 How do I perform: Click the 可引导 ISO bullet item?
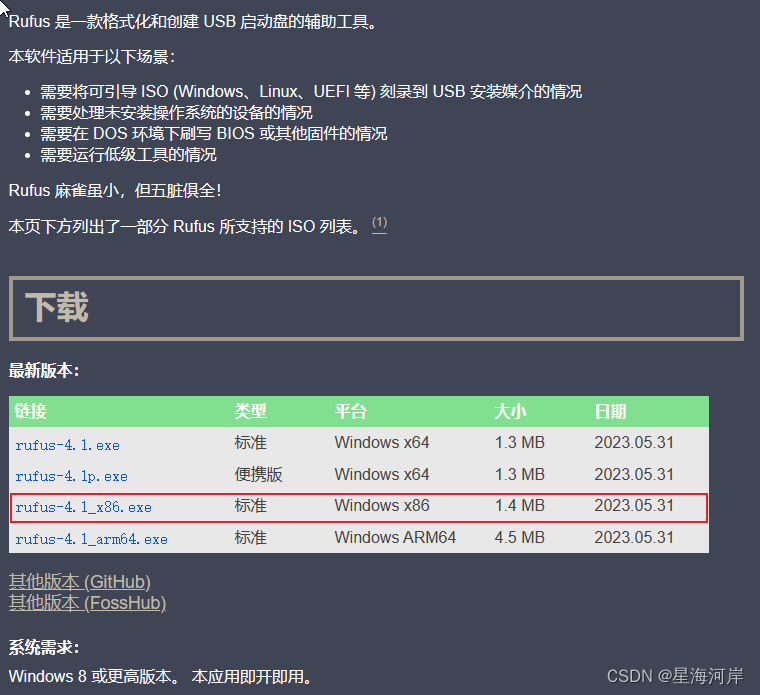pyautogui.click(x=311, y=91)
